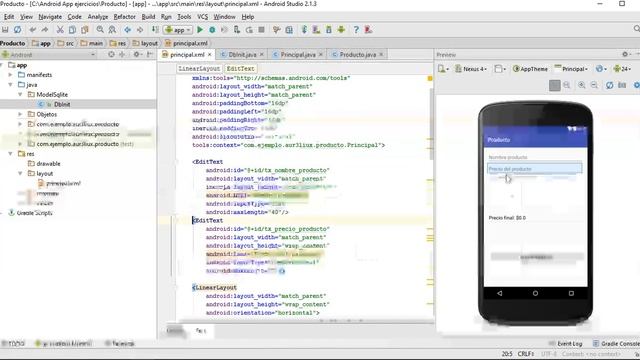640x360 pixels.
Task: Click the src breadcrumb in navigation bar
Action: (x=66, y=43)
